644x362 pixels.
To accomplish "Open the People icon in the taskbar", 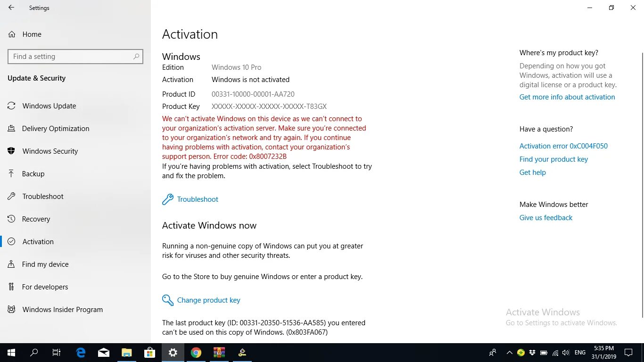I will 493,353.
